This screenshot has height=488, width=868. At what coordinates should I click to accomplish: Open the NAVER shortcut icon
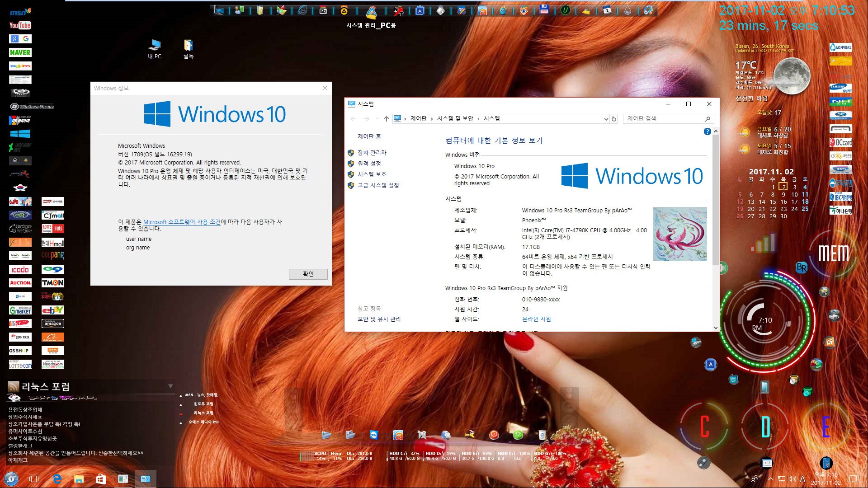(x=20, y=52)
